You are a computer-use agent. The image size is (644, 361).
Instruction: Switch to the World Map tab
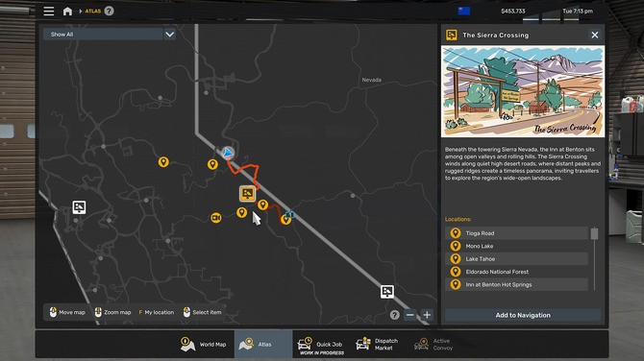[x=203, y=344]
